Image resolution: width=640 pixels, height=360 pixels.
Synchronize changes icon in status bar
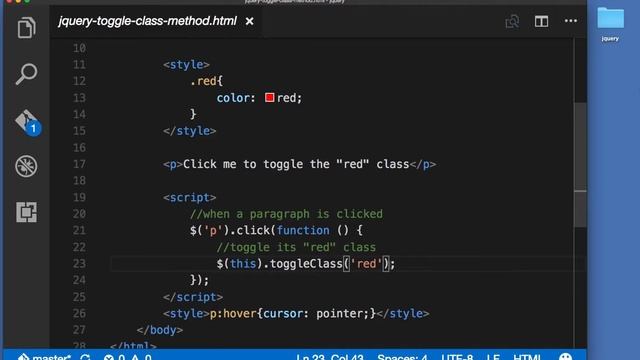click(x=85, y=357)
